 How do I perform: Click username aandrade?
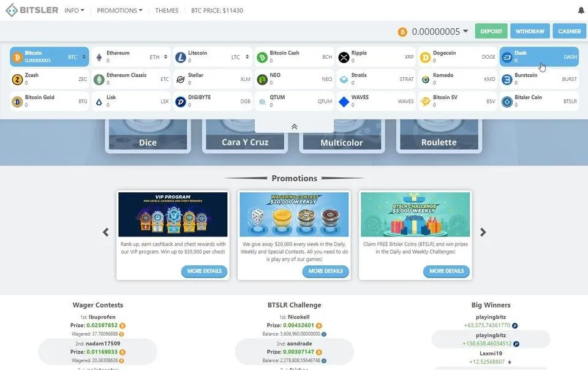click(x=300, y=344)
